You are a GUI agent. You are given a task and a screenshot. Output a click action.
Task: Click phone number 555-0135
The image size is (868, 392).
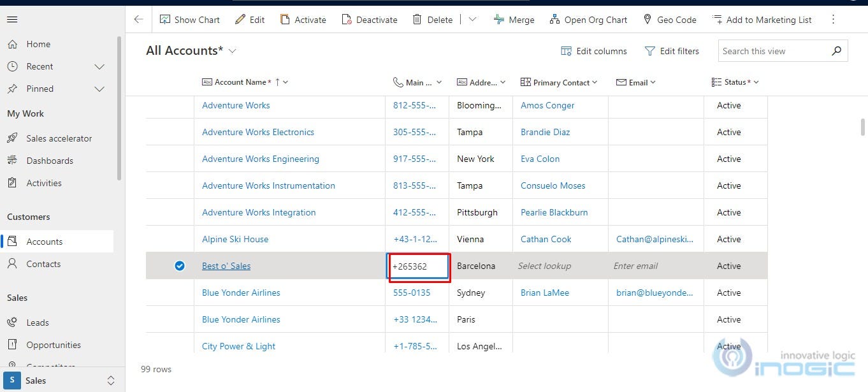(x=412, y=293)
